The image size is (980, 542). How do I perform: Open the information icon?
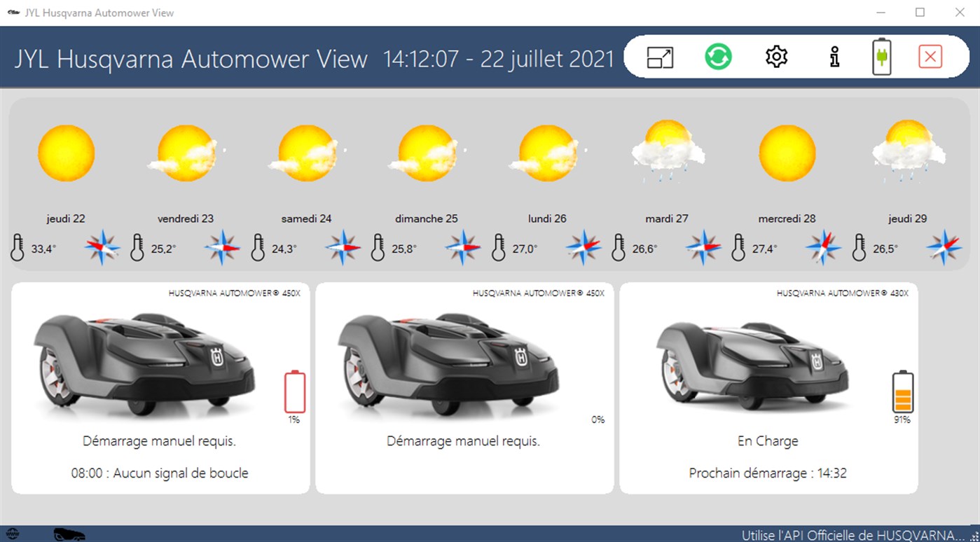[834, 57]
